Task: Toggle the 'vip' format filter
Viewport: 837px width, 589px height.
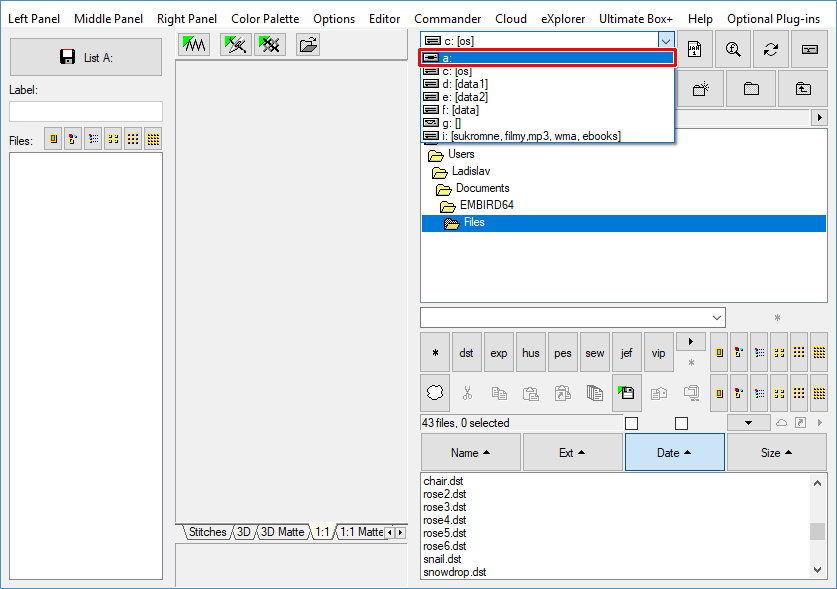Action: [x=658, y=352]
